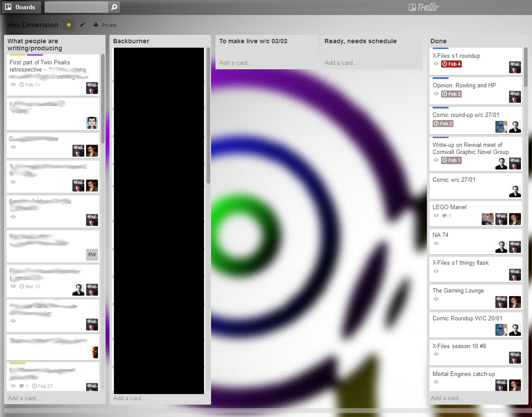Click the red Feb 4 due date badge
Screen dimensions: 532x417
pyautogui.click(x=451, y=64)
